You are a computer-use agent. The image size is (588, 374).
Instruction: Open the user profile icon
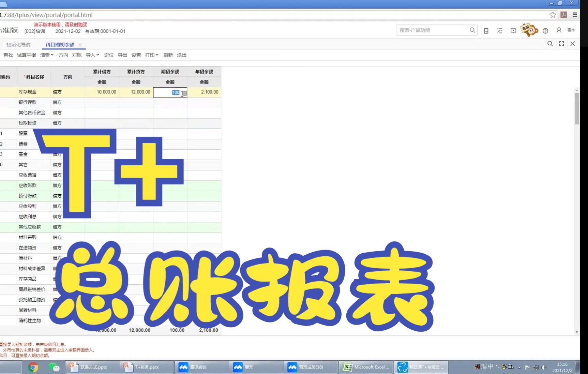click(x=559, y=30)
